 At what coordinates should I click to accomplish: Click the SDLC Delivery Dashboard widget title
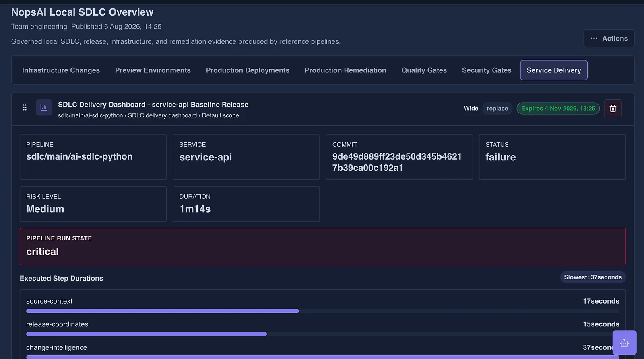153,104
